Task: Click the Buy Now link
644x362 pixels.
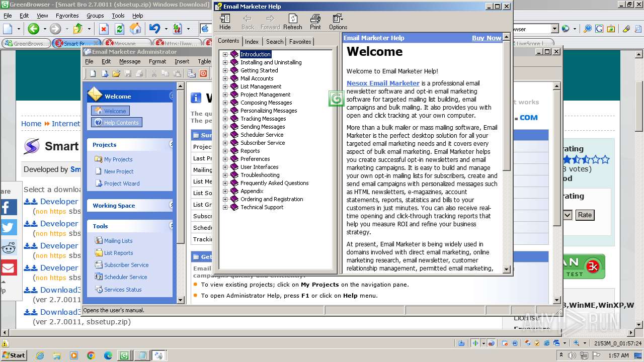Action: point(487,38)
